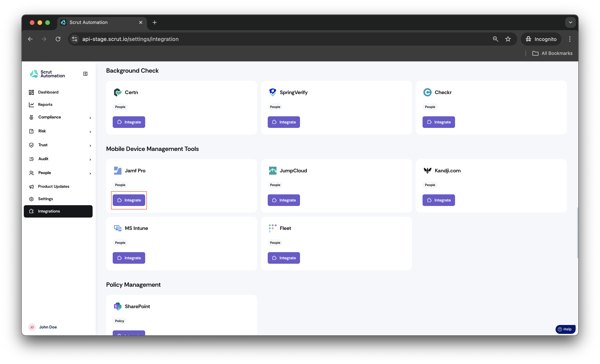Image resolution: width=600 pixels, height=364 pixels.
Task: Collapse the sidebar panel icon
Action: point(85,74)
